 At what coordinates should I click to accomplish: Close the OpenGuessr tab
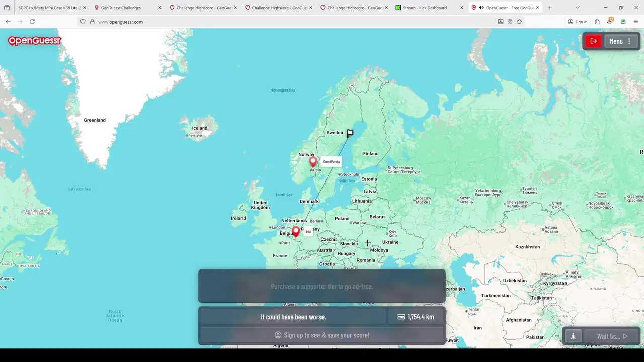537,8
